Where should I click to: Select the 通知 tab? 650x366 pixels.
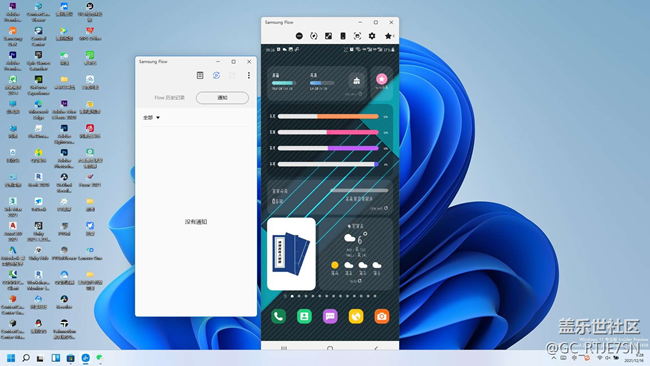(222, 98)
